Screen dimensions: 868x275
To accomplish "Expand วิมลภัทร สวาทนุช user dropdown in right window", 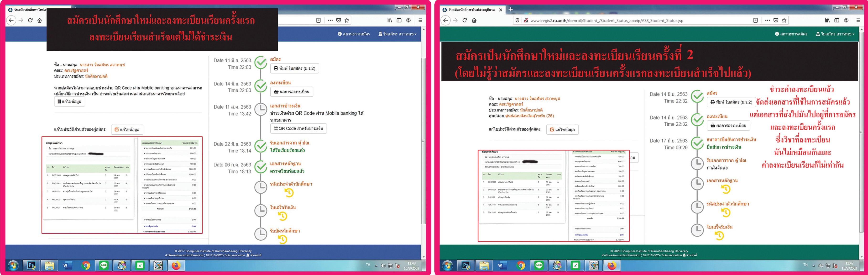I will 835,34.
